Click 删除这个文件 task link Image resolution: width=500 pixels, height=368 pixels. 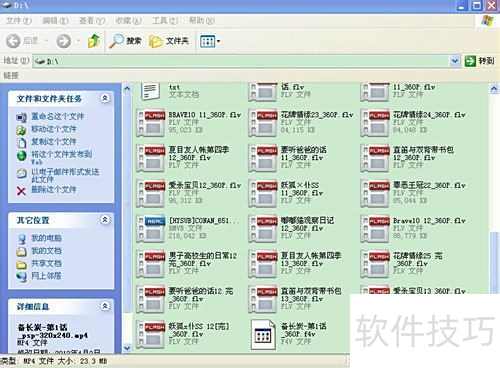pos(54,190)
